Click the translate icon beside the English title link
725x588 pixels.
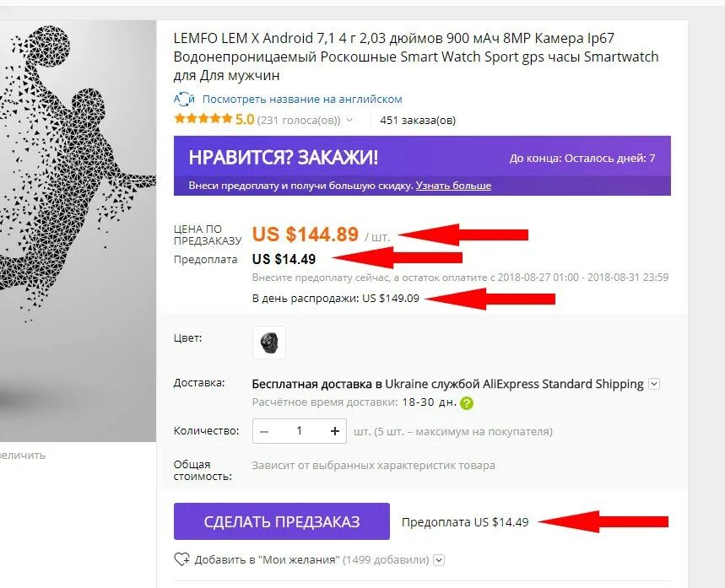(184, 99)
